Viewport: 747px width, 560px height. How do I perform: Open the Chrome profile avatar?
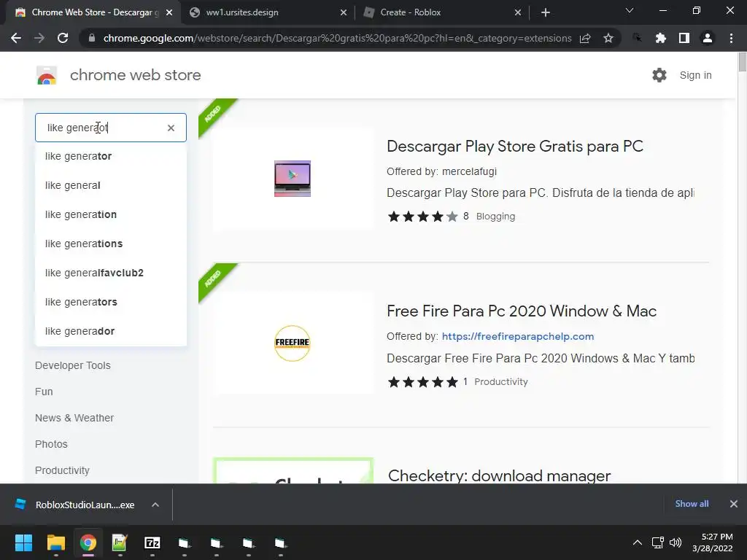(708, 38)
